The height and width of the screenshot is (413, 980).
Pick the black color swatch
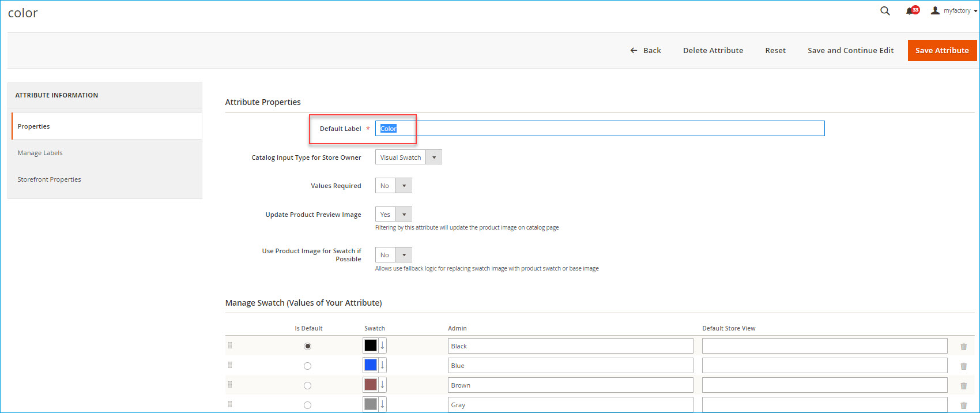371,346
